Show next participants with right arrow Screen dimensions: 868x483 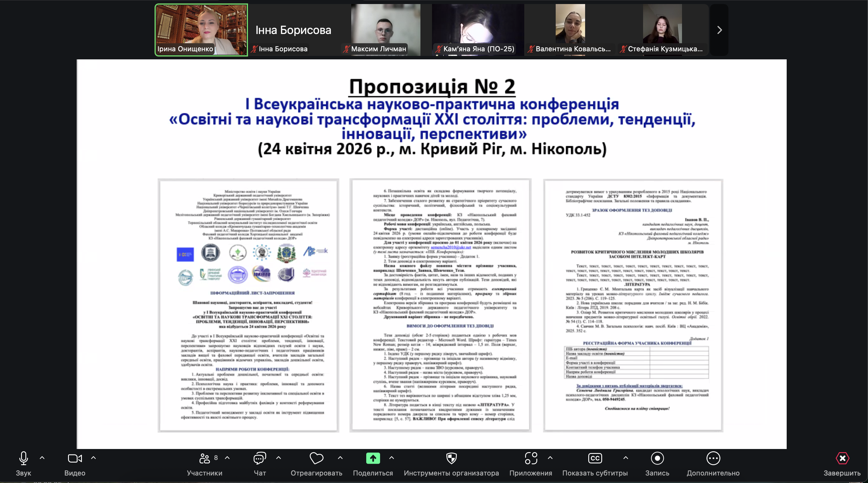719,30
